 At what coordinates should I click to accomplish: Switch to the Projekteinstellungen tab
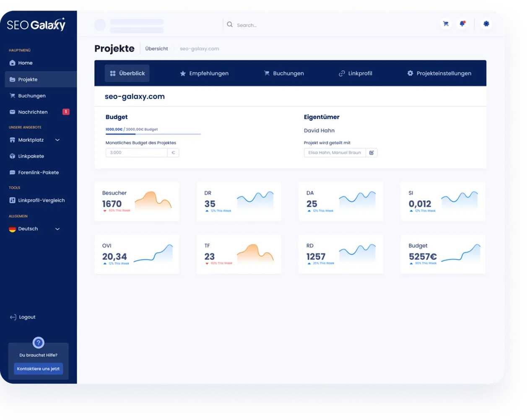tap(439, 73)
